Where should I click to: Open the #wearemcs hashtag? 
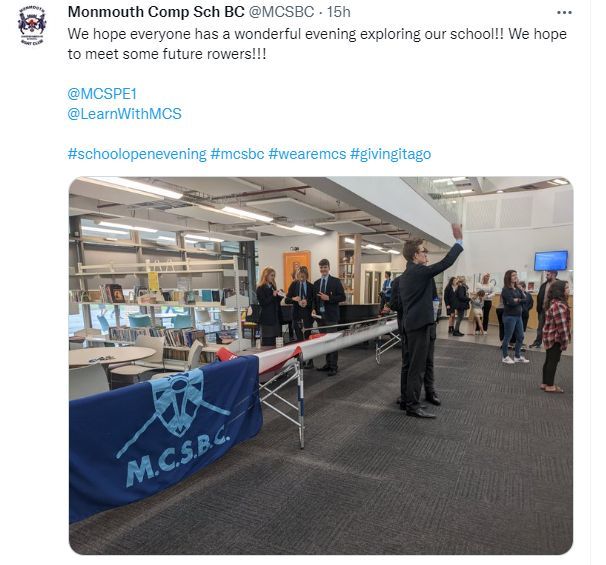coord(307,154)
